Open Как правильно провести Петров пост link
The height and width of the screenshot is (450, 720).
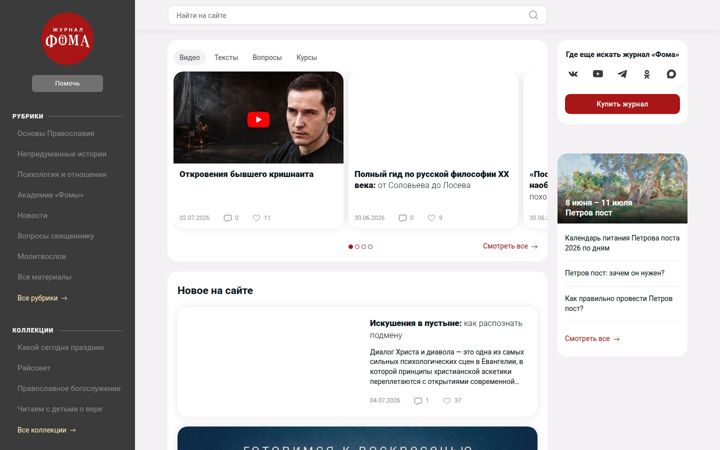click(x=618, y=304)
